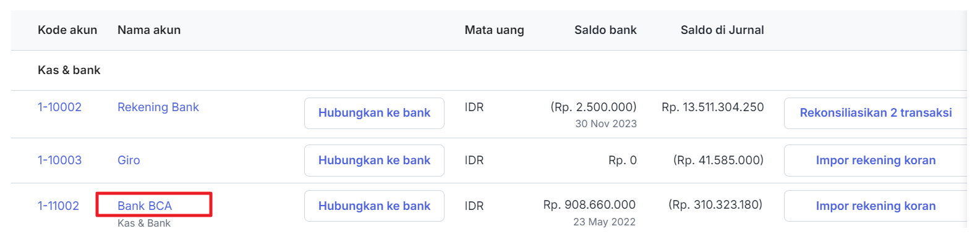Click the Saldo di Jurnal column header
The height and width of the screenshot is (234, 980).
(722, 30)
